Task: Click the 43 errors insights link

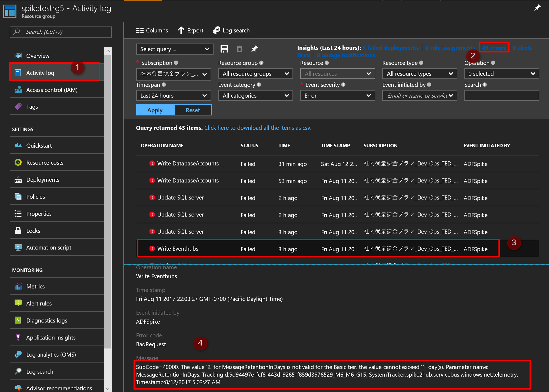Action: tap(494, 48)
